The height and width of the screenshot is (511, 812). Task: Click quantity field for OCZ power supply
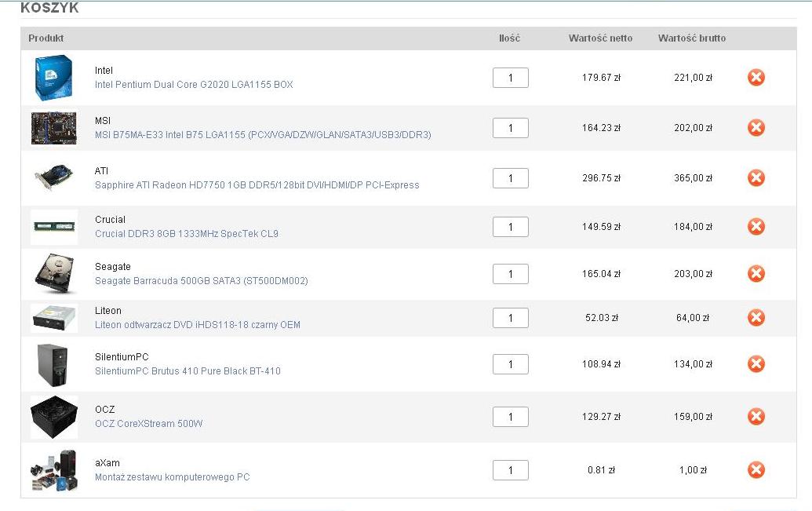510,417
